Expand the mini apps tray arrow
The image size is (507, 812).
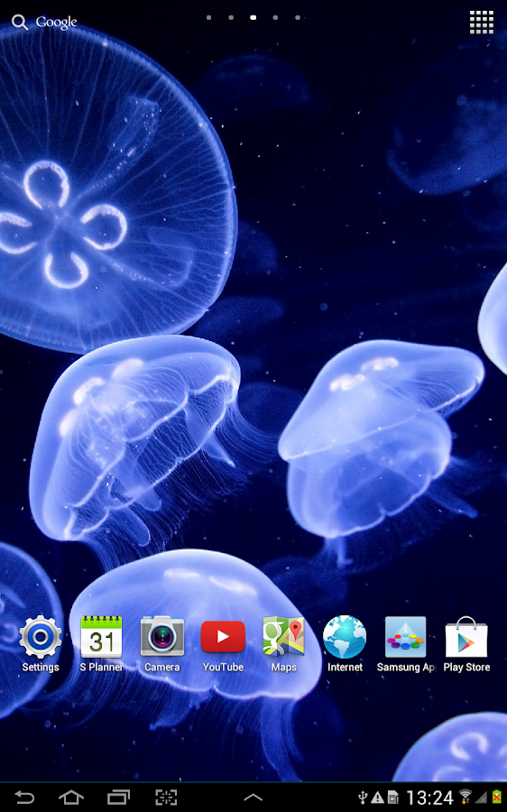pos(253,798)
